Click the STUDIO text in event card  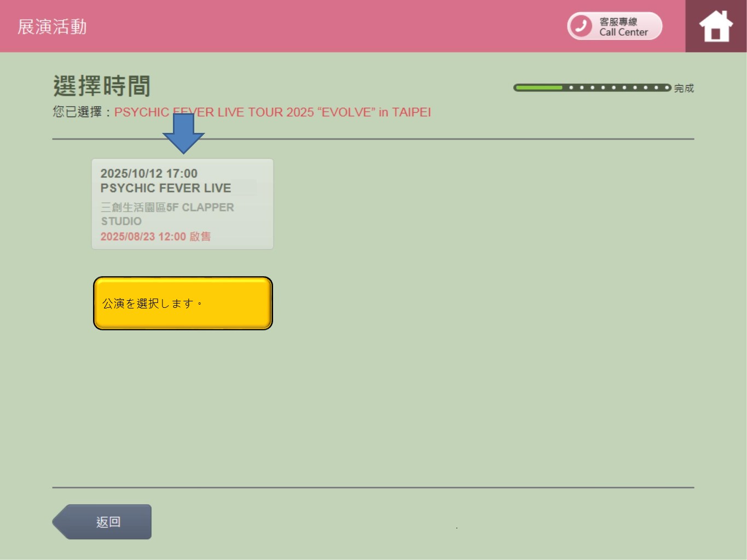tap(121, 221)
